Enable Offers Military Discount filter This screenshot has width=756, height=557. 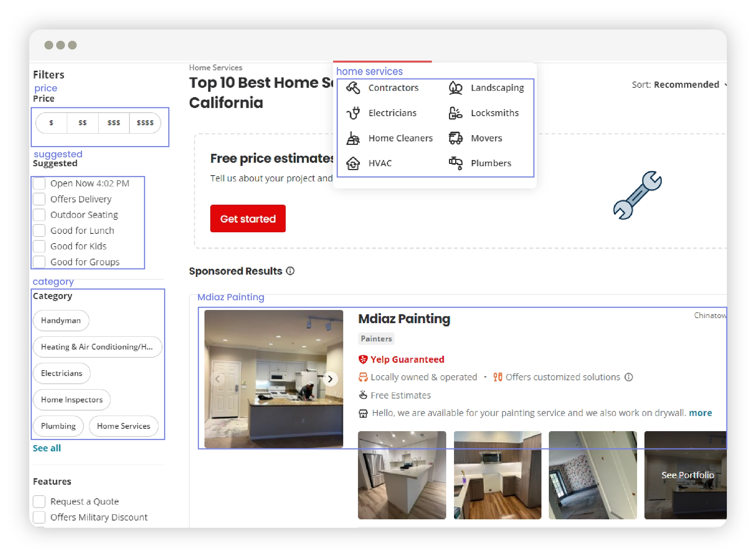39,517
